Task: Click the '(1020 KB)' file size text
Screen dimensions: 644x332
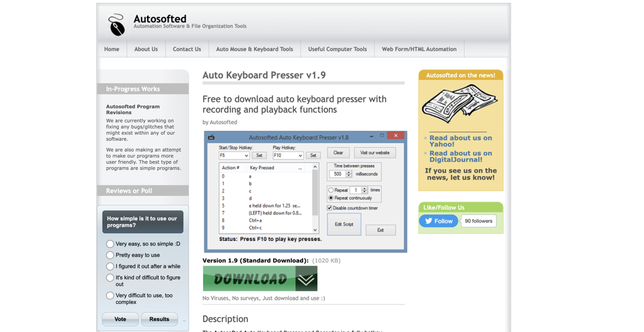Action: click(x=326, y=260)
